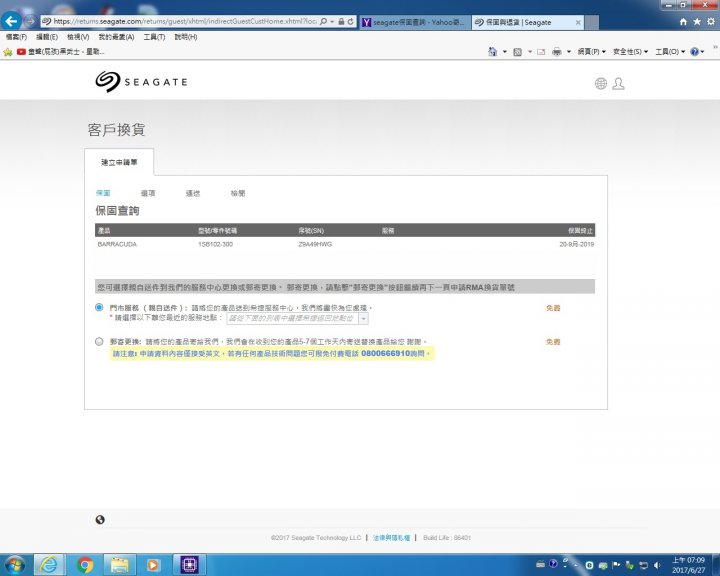Click the Show desktop strip at taskbar end
The height and width of the screenshot is (576, 720).
click(716, 565)
